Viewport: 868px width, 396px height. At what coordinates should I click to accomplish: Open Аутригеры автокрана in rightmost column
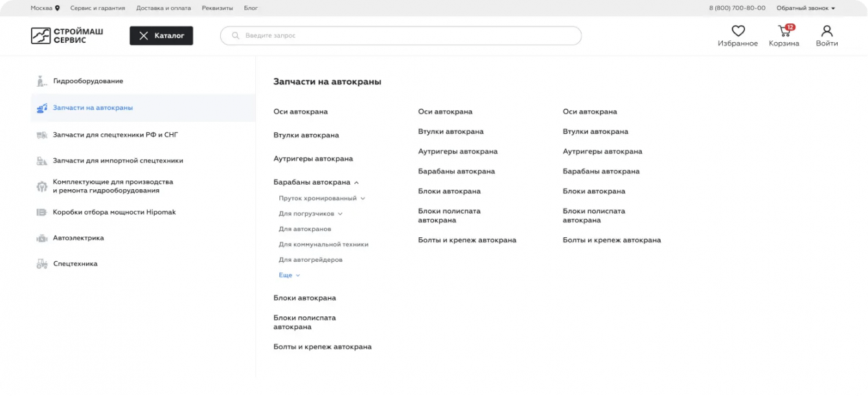click(x=602, y=152)
